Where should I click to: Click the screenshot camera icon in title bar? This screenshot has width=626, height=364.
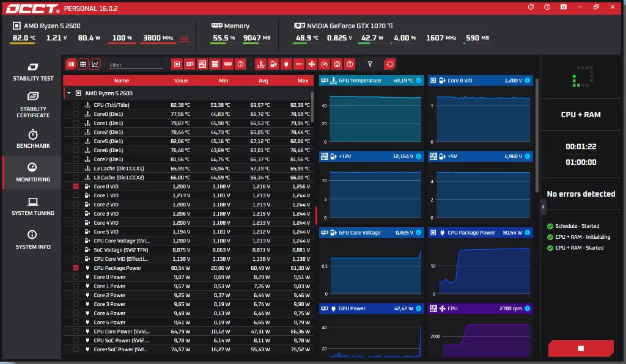(563, 7)
